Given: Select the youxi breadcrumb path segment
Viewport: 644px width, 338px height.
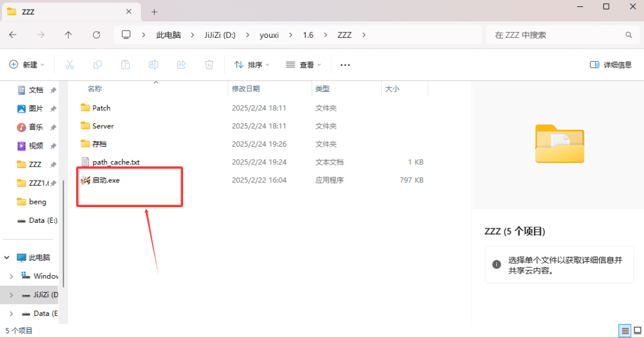Looking at the screenshot, I should point(269,35).
